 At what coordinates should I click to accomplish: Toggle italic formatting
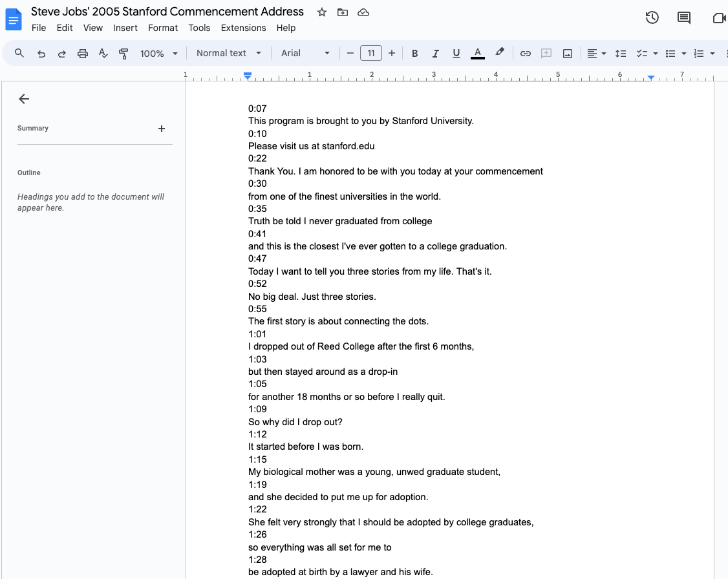coord(436,54)
